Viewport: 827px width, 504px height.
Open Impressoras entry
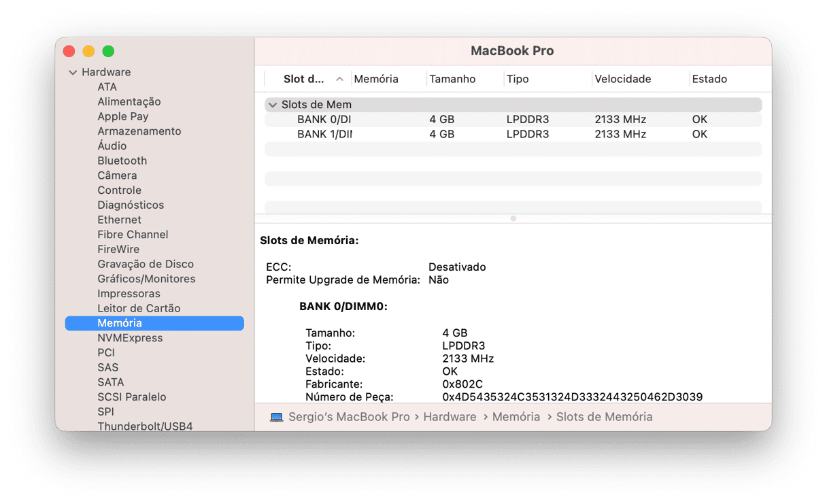click(x=129, y=294)
